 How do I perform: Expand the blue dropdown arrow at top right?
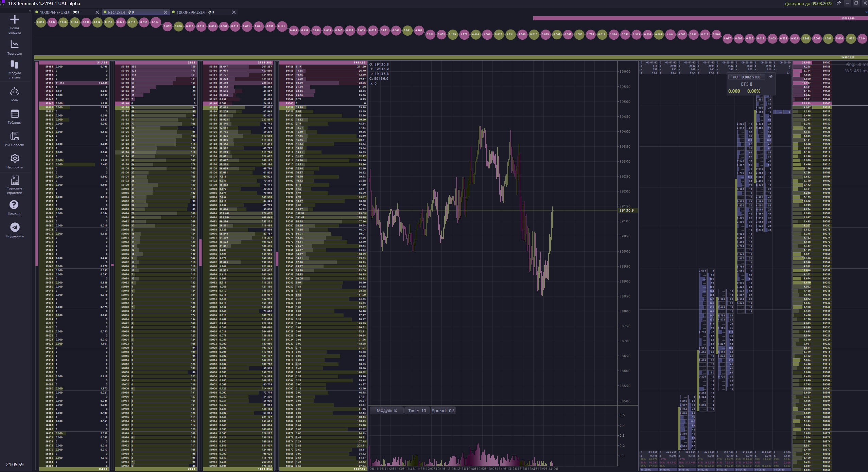(x=866, y=12)
